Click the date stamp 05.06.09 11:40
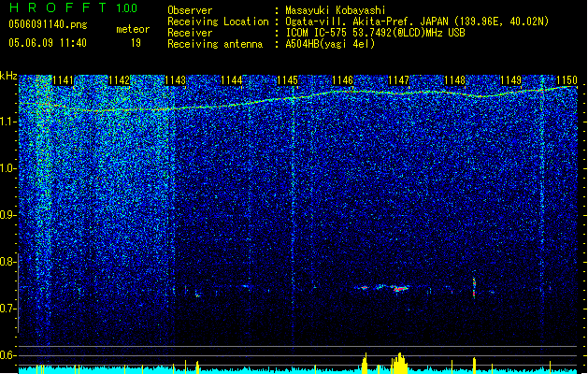588x374 pixels. [48, 43]
